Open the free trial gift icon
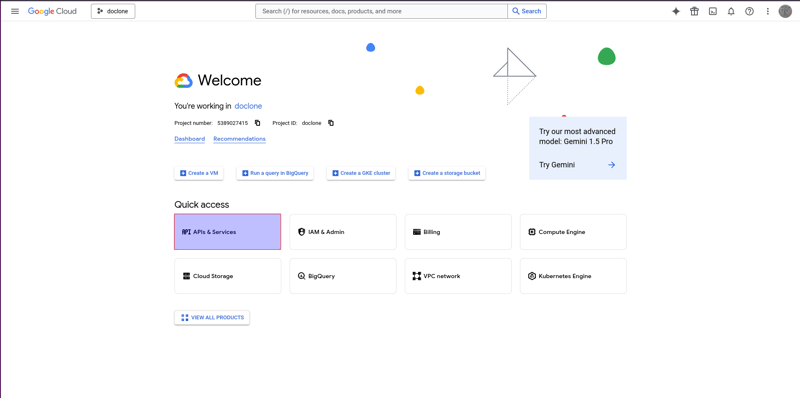The image size is (800, 398). (x=694, y=11)
